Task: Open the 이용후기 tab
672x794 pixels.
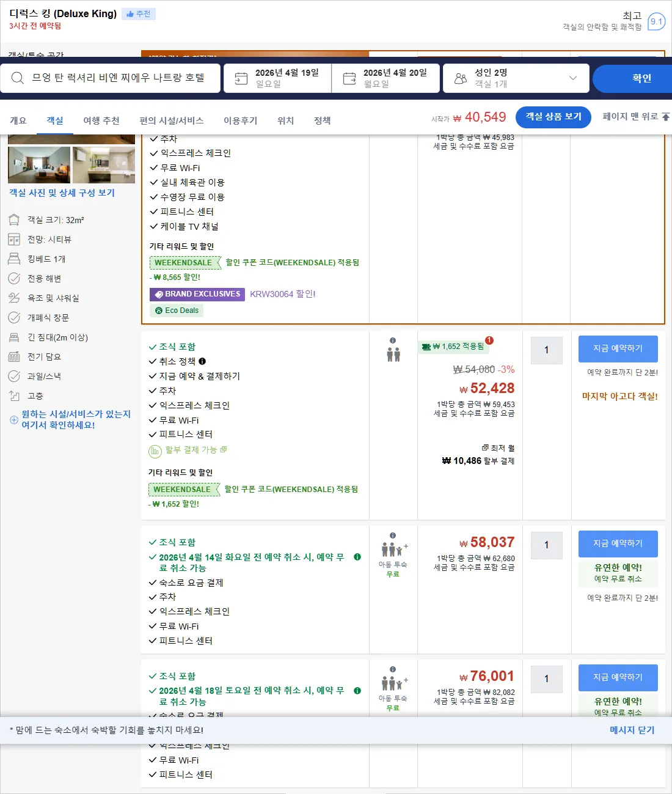Action: [x=241, y=120]
